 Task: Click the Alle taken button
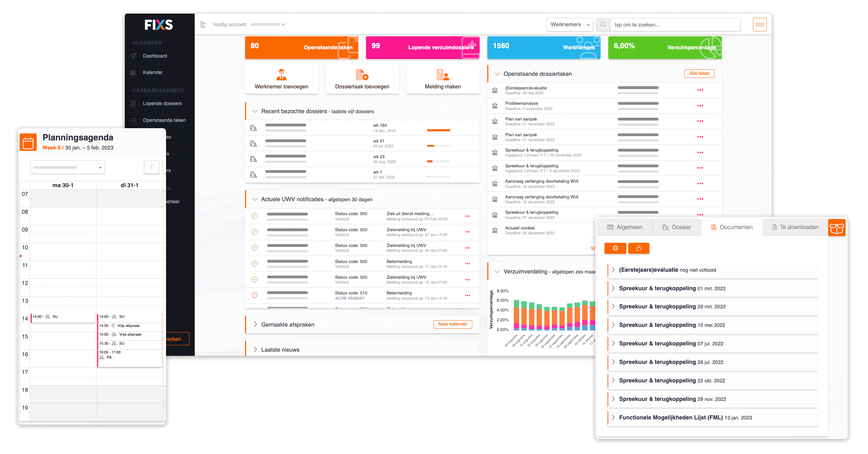pos(699,74)
